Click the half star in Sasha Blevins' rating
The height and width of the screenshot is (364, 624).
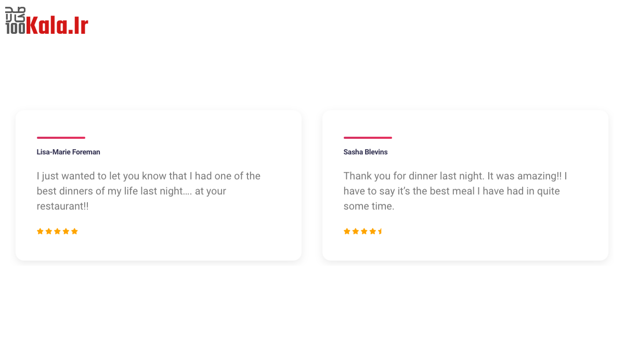[x=380, y=231]
